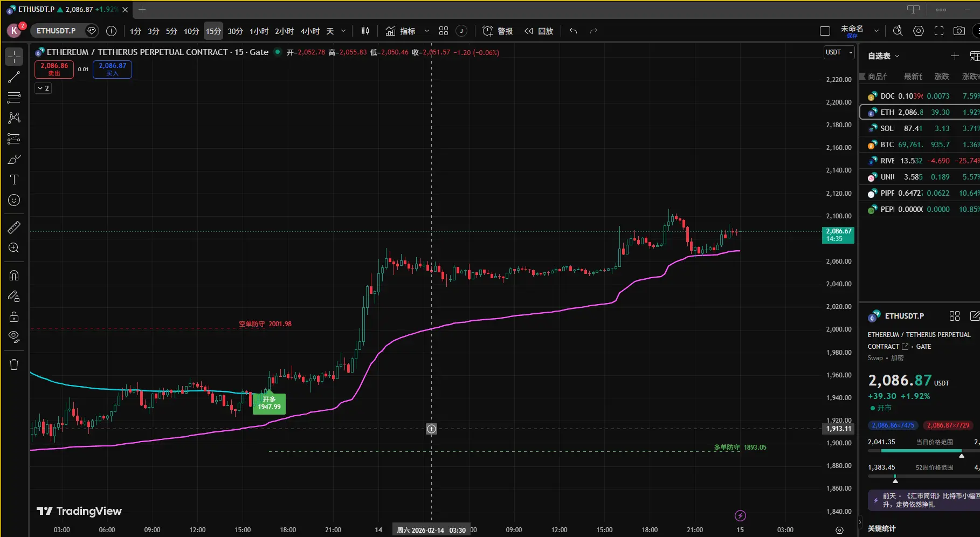The width and height of the screenshot is (980, 537).
Task: Open the emoji and icons tool
Action: (x=14, y=200)
